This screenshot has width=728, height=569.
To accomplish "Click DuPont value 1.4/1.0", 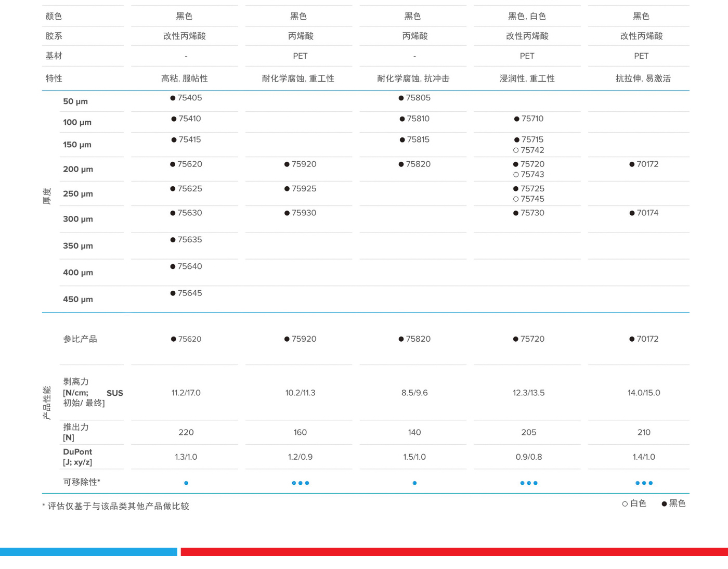I will click(644, 457).
